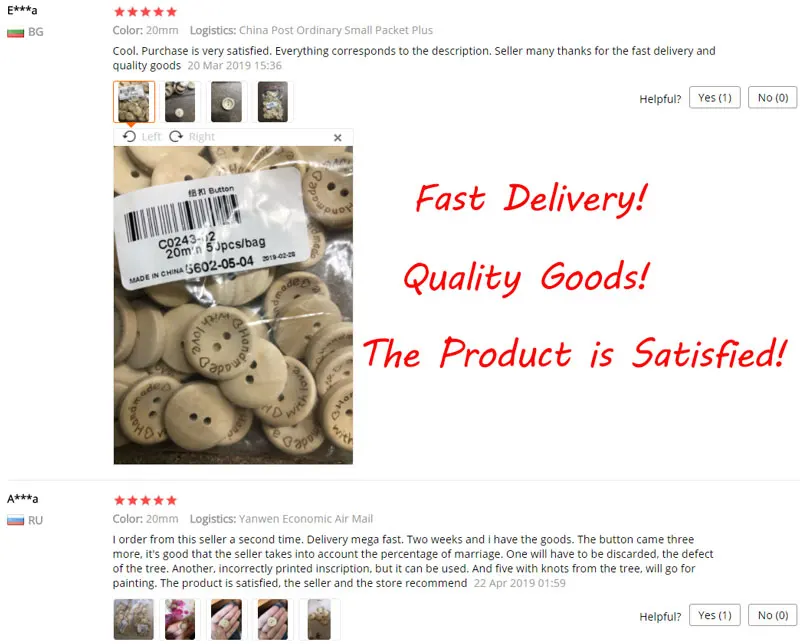Image resolution: width=800 pixels, height=644 pixels.
Task: Mark E***a's review helpful with Yes (1)
Action: (714, 97)
